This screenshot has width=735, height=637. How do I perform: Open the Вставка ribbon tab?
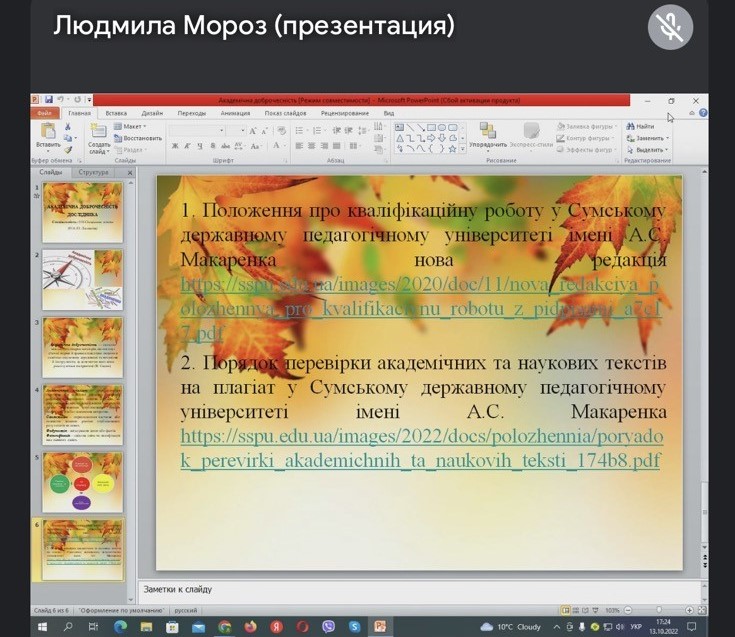(116, 114)
